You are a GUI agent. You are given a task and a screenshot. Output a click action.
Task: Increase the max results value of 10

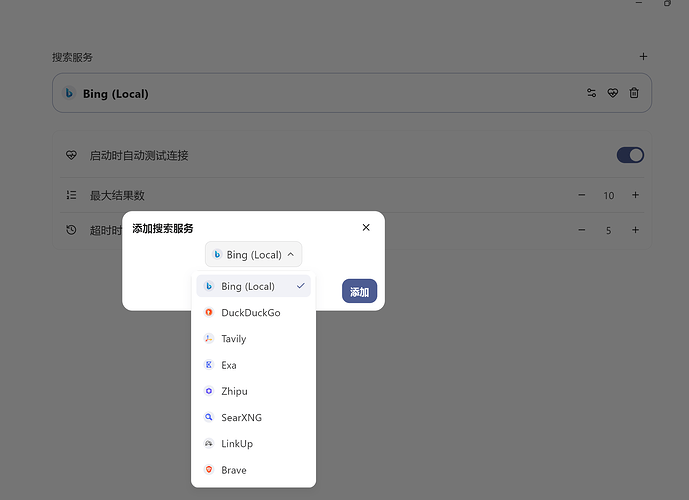click(635, 195)
